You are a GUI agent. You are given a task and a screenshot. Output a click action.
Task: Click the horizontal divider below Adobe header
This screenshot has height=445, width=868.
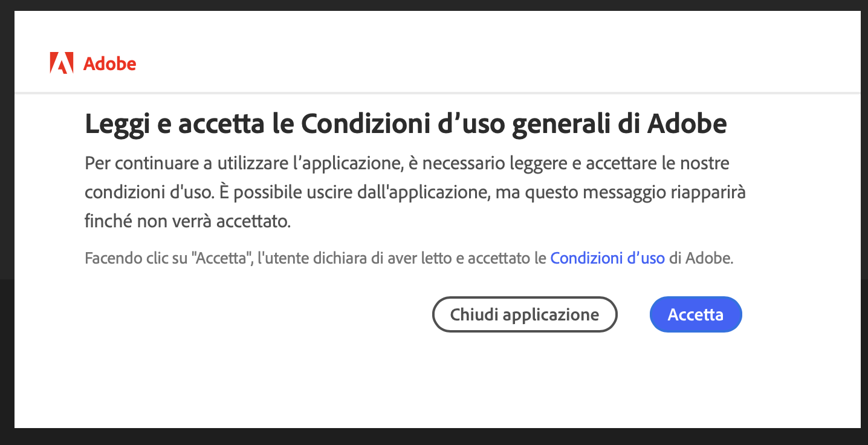(x=438, y=93)
